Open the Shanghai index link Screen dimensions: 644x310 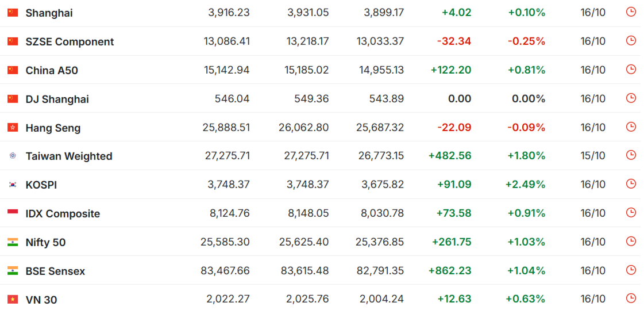tap(49, 13)
